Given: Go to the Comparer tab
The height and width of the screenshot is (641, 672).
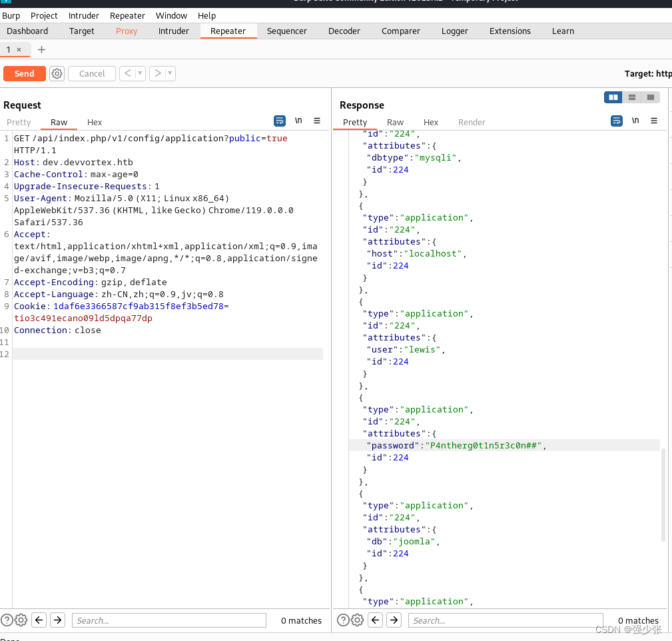Looking at the screenshot, I should [x=401, y=31].
